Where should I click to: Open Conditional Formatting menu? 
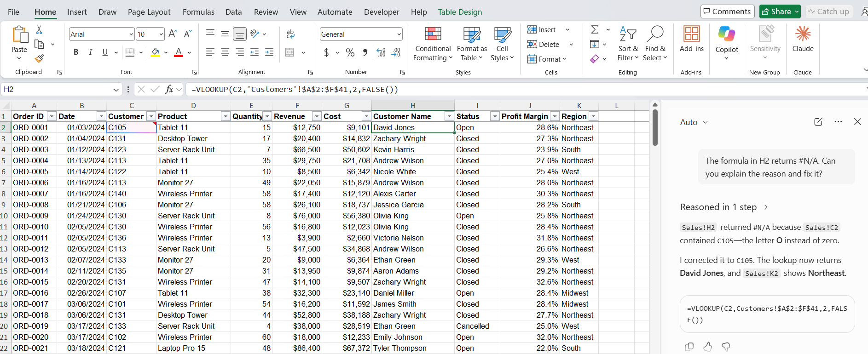pyautogui.click(x=433, y=44)
